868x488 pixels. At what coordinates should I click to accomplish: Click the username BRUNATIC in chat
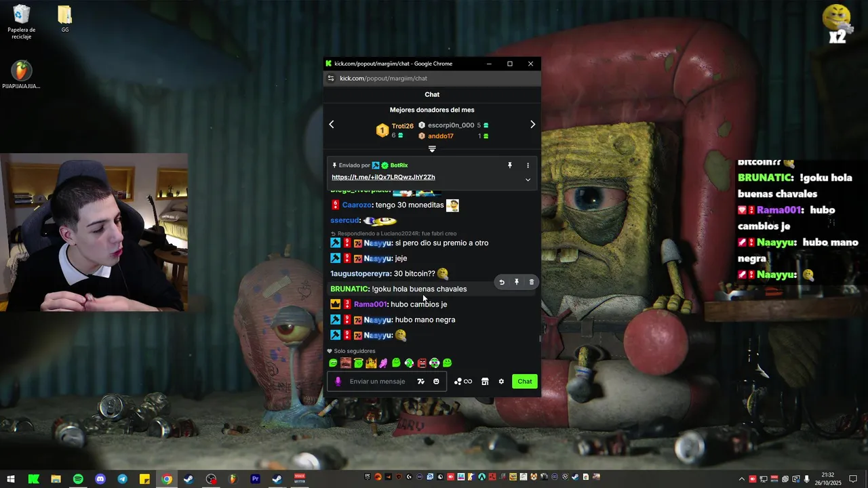coord(349,289)
